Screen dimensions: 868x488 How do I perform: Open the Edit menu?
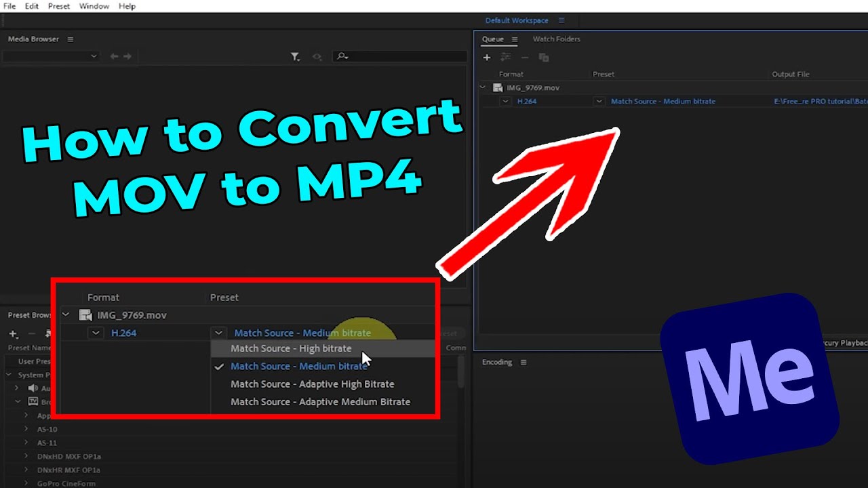pos(32,6)
